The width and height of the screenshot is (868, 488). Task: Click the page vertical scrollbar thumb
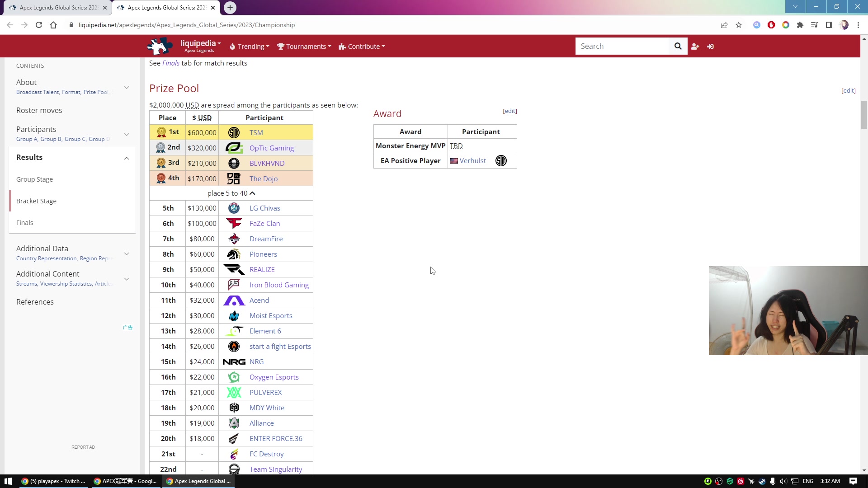click(x=864, y=115)
